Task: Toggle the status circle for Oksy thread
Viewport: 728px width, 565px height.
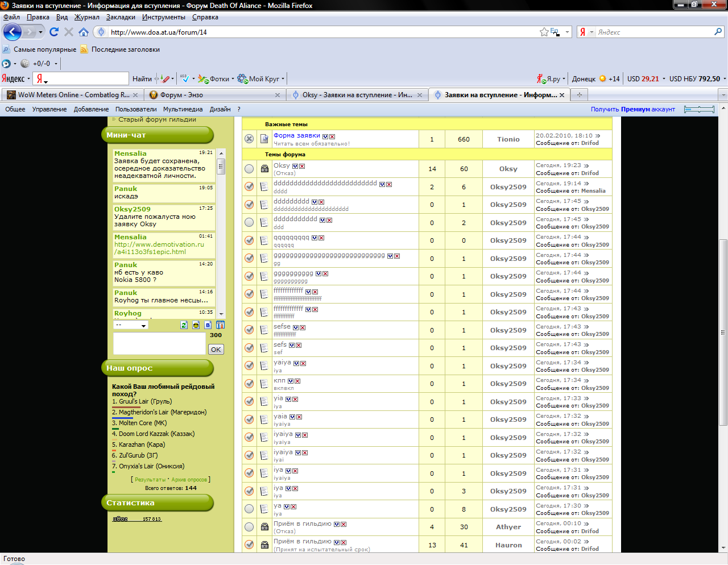Action: coord(249,169)
